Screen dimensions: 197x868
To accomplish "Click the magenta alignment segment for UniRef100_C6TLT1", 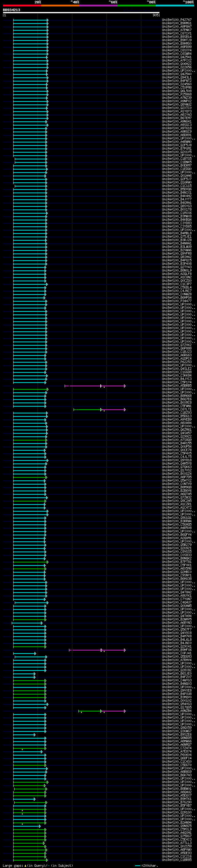I will [x=114, y=410].
